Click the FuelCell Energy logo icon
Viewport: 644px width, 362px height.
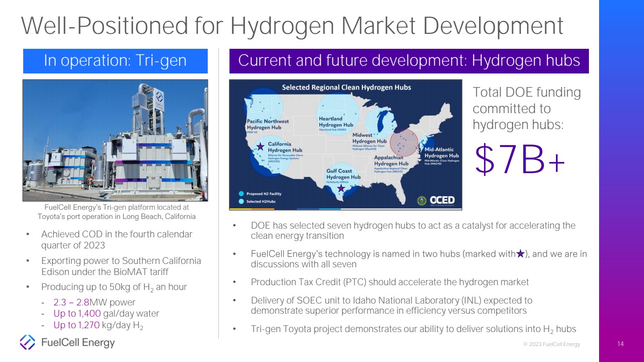click(28, 342)
